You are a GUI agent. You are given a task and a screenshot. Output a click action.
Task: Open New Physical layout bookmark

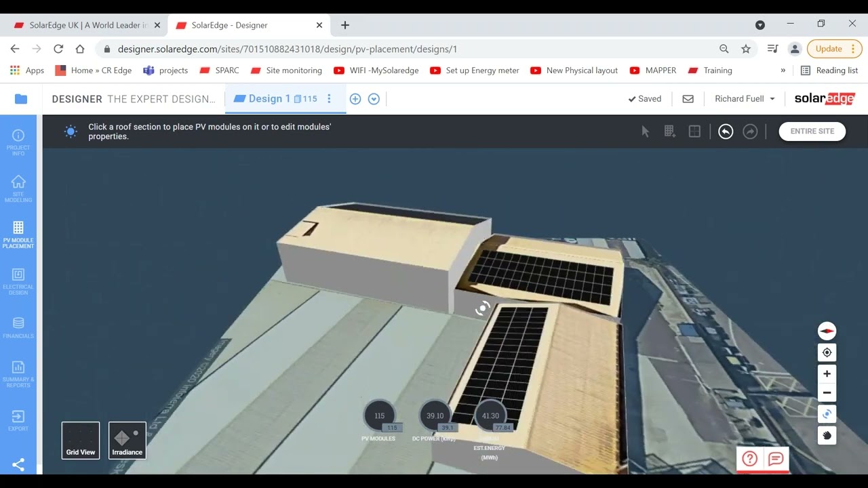click(574, 70)
